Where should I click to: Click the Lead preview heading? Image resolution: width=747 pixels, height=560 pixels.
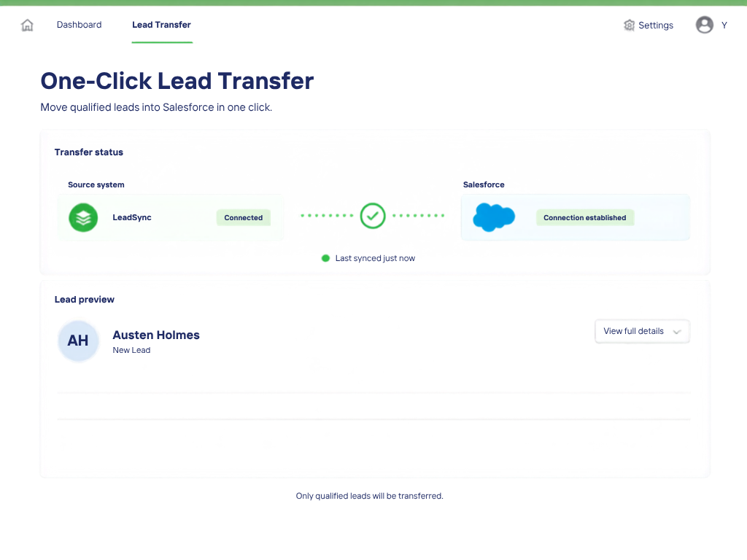[85, 300]
